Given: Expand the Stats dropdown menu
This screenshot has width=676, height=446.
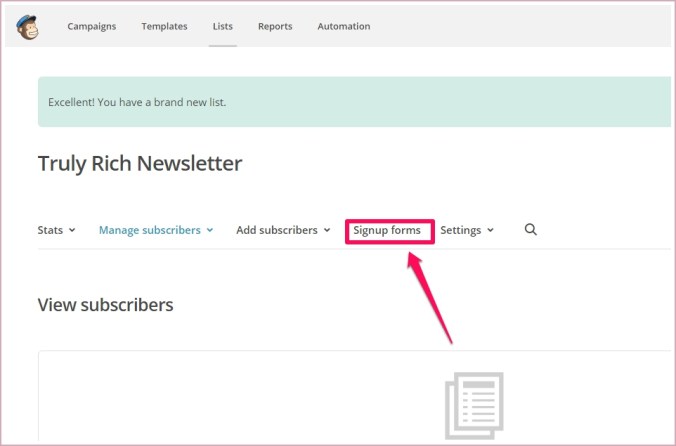Looking at the screenshot, I should click(x=50, y=230).
